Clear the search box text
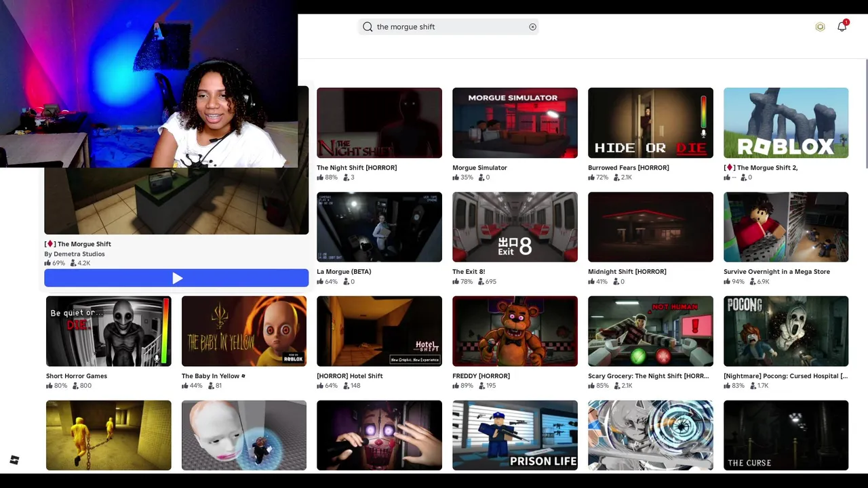Screen dimensions: 868x488 coord(532,27)
